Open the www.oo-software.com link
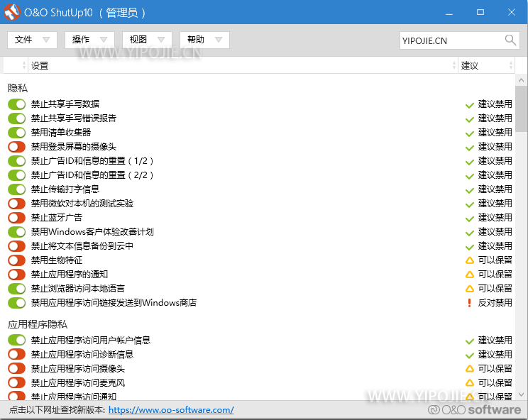528x420 pixels. (x=171, y=410)
